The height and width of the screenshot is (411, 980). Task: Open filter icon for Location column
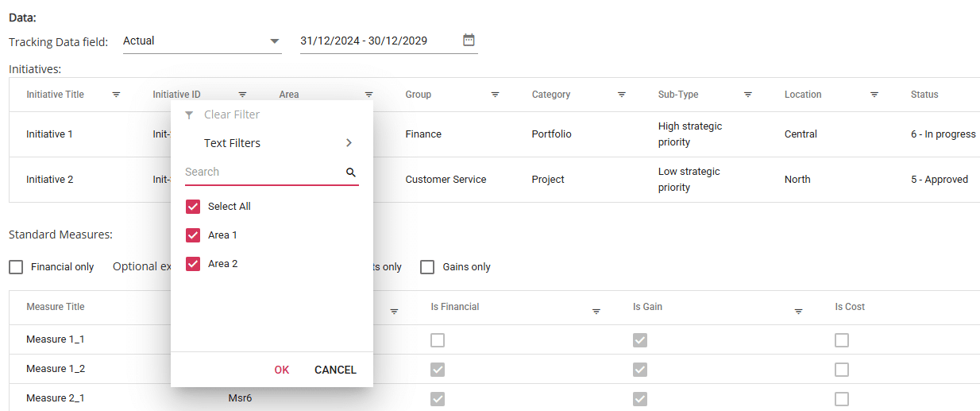(874, 95)
